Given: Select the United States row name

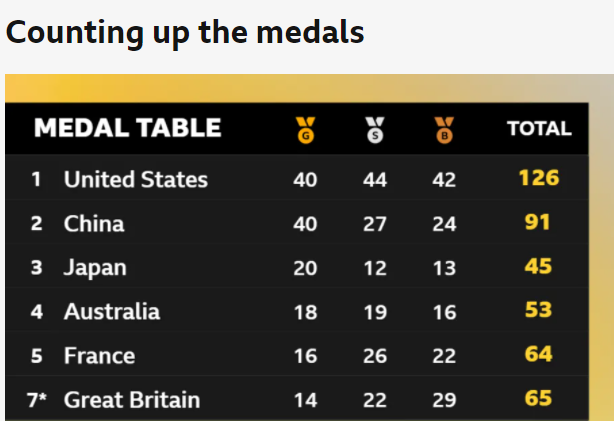Looking at the screenshot, I should point(136,180).
